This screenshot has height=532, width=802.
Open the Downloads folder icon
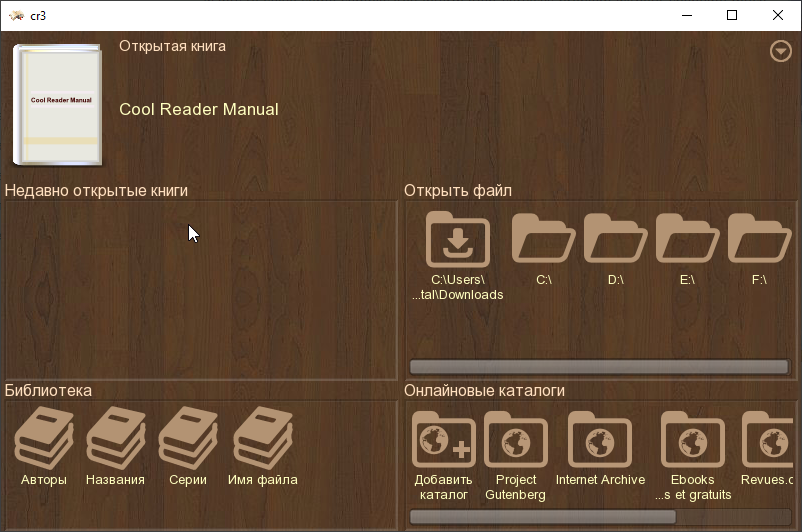[x=458, y=239]
